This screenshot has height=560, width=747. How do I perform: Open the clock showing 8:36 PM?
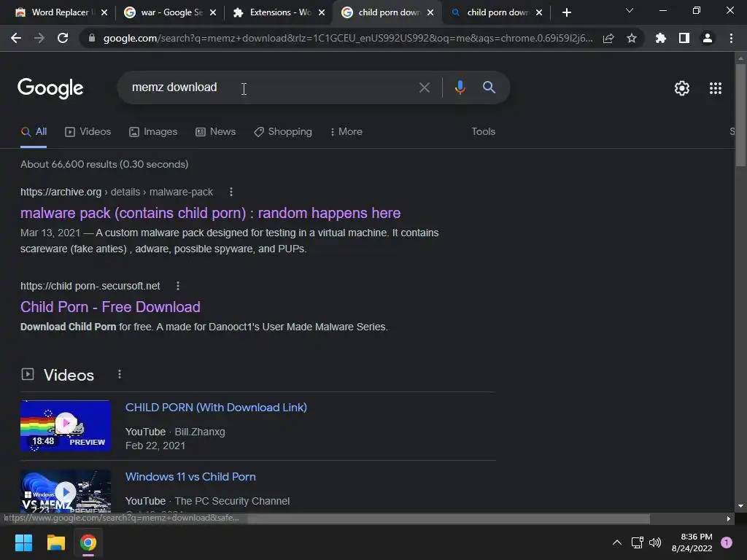[x=692, y=542]
